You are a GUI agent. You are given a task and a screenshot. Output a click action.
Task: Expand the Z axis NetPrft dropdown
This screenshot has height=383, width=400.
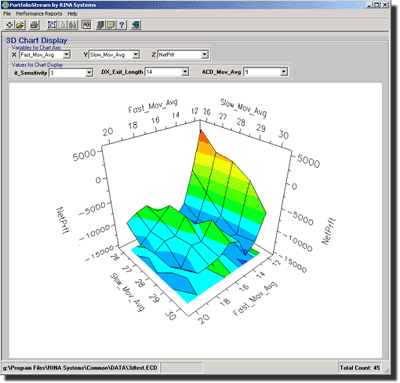tap(205, 54)
